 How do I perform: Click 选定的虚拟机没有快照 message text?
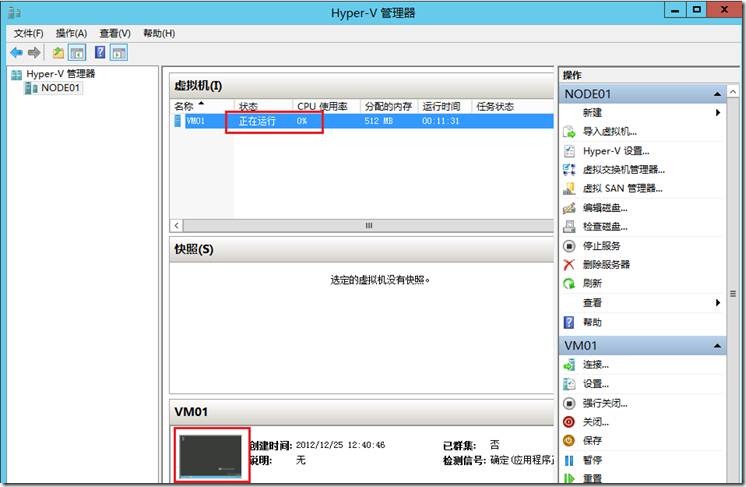click(x=380, y=280)
